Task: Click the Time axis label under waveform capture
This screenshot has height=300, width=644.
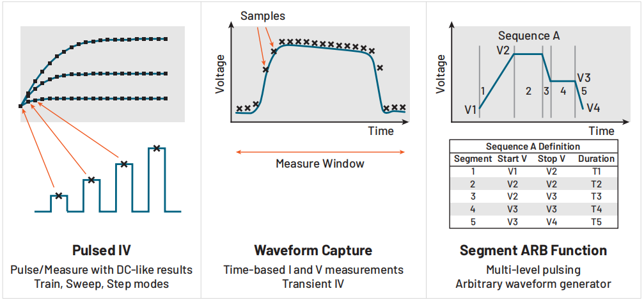Action: [381, 130]
